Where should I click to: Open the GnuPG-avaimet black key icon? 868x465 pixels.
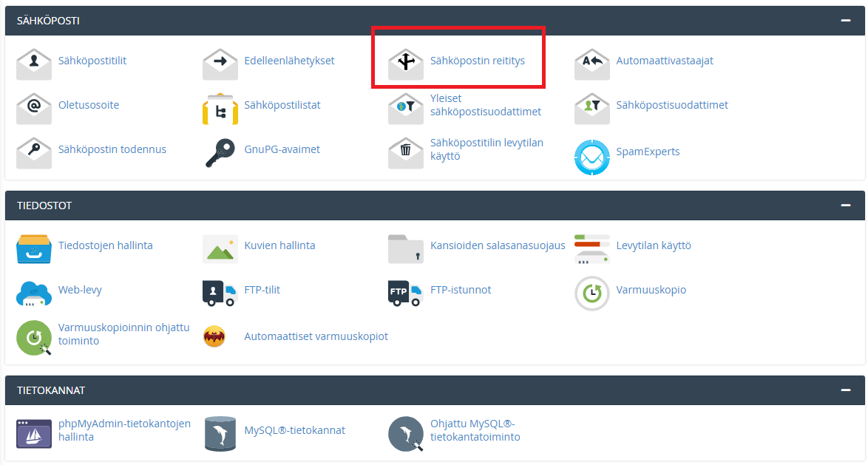click(x=220, y=152)
